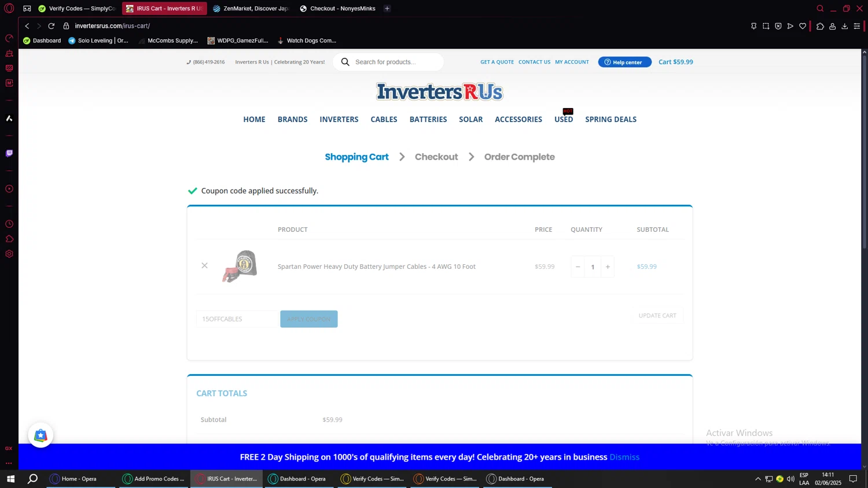Open the McCombs Supply bookmark
This screenshot has width=868, height=488.
point(168,40)
